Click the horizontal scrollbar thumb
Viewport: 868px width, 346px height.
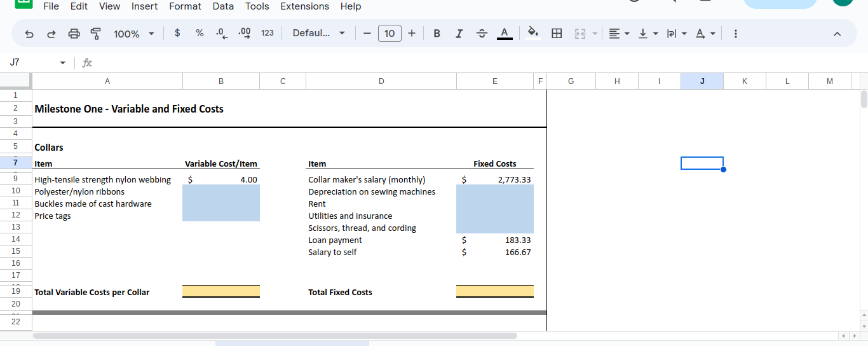[275, 335]
